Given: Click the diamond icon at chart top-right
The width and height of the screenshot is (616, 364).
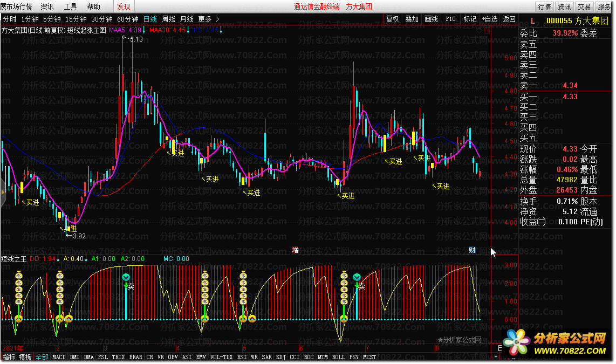Looking at the screenshot, I should click(480, 30).
